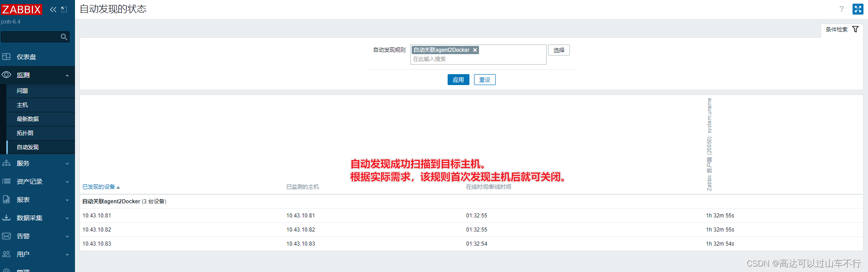
Task: Toggle the 条件检索 filter tab
Action: point(842,29)
